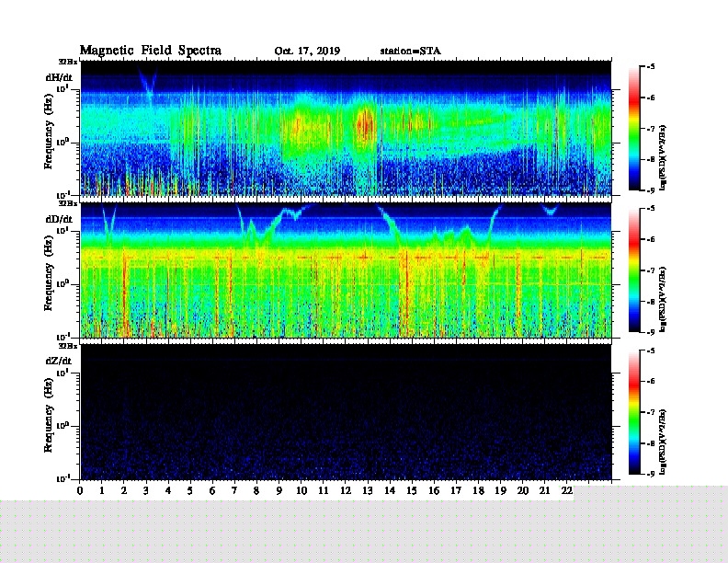Click the '32Hz' label atop dZ/dt panel

point(68,346)
